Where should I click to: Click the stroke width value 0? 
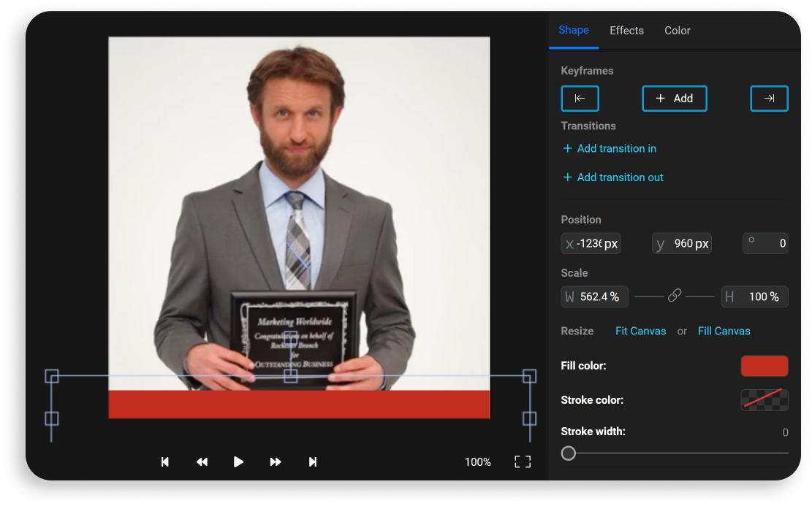pyautogui.click(x=785, y=432)
